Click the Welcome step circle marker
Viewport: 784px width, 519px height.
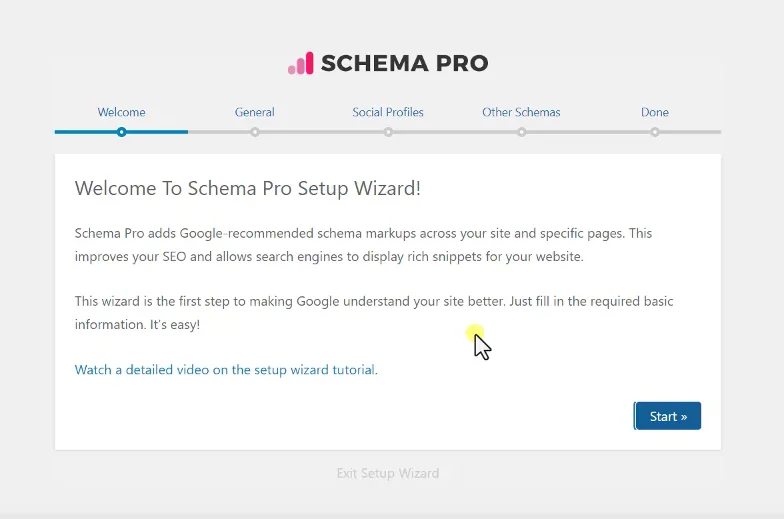(x=121, y=132)
